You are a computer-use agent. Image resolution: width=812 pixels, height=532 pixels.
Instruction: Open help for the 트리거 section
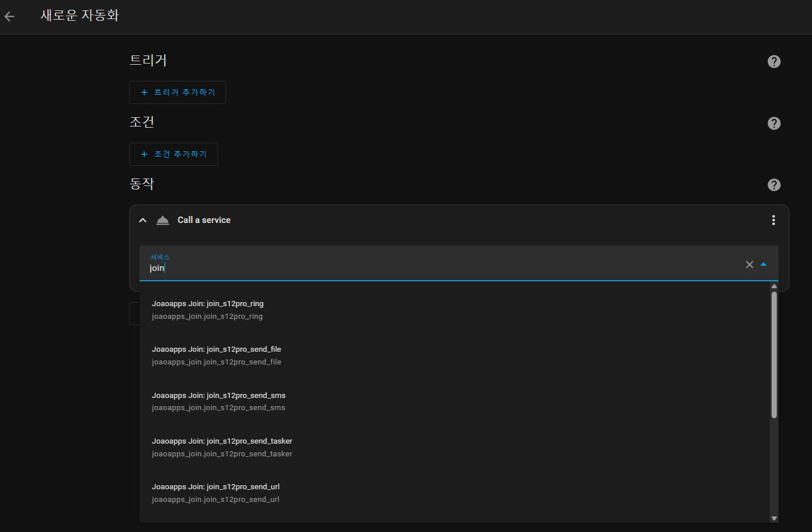coord(774,62)
